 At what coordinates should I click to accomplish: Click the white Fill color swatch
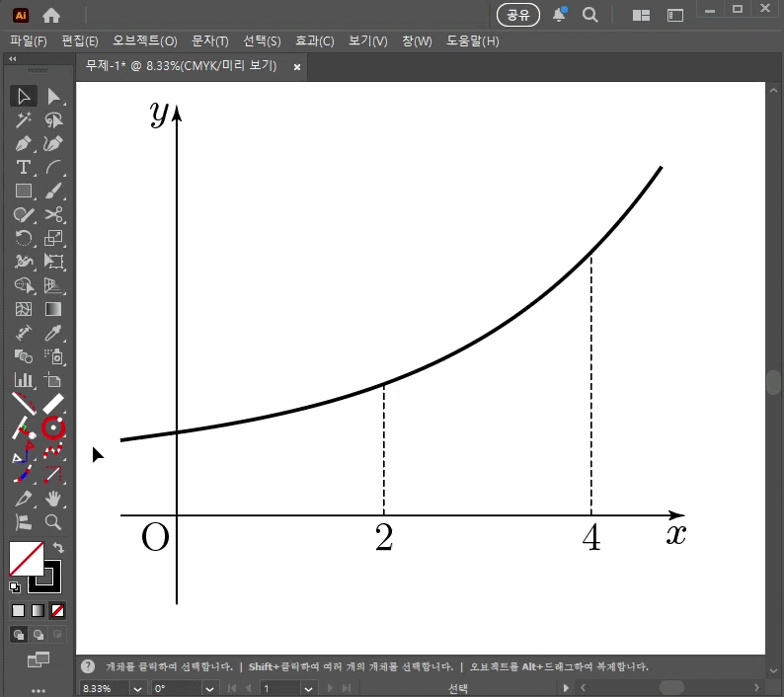[x=27, y=559]
